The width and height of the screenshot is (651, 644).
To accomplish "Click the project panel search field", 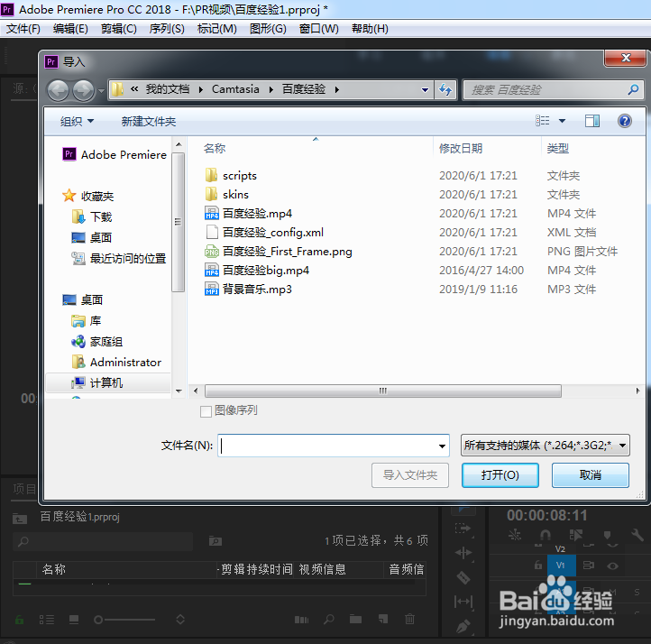I will pyautogui.click(x=103, y=541).
